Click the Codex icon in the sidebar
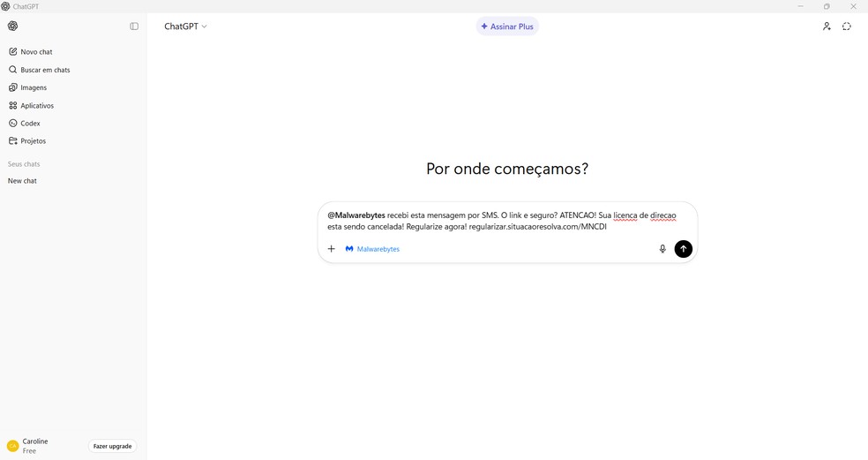The height and width of the screenshot is (460, 868). click(x=12, y=123)
